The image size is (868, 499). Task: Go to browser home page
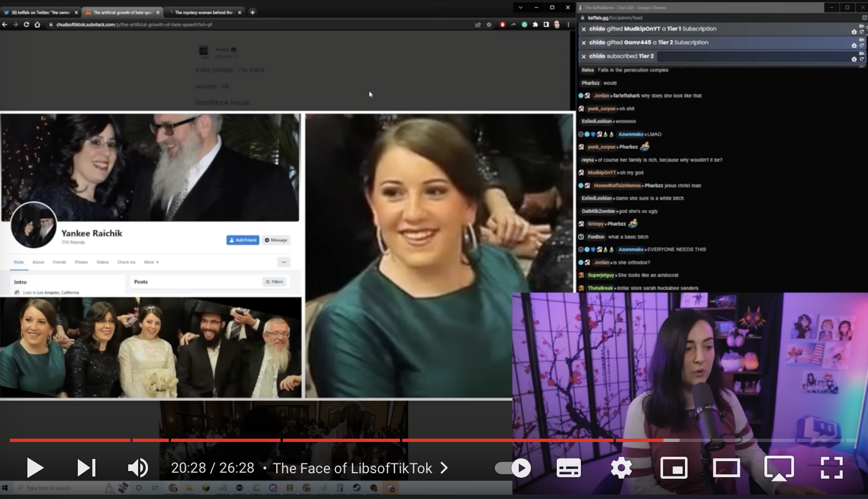point(37,25)
